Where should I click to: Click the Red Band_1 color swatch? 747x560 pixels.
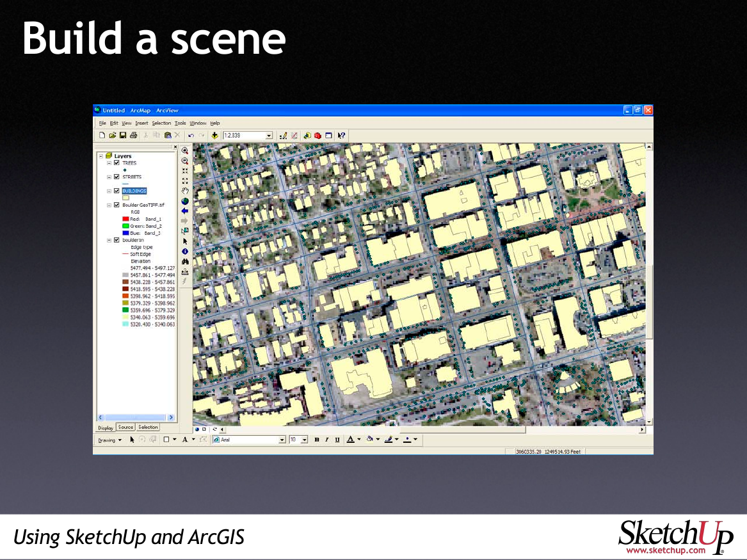click(125, 219)
